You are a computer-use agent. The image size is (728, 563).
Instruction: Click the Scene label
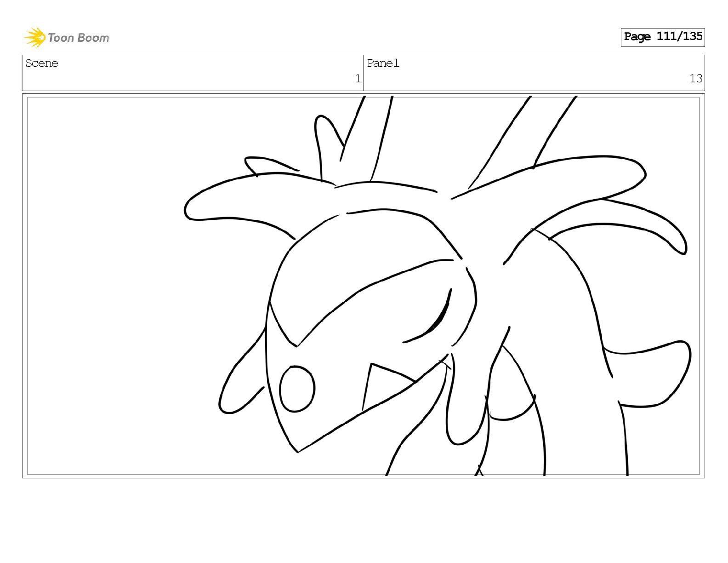click(42, 63)
